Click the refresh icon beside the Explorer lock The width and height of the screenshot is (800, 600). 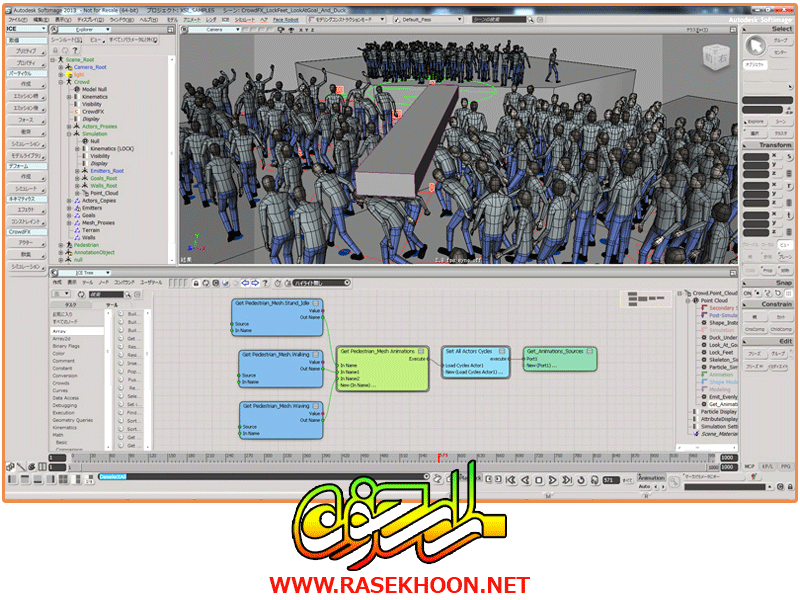click(65, 50)
